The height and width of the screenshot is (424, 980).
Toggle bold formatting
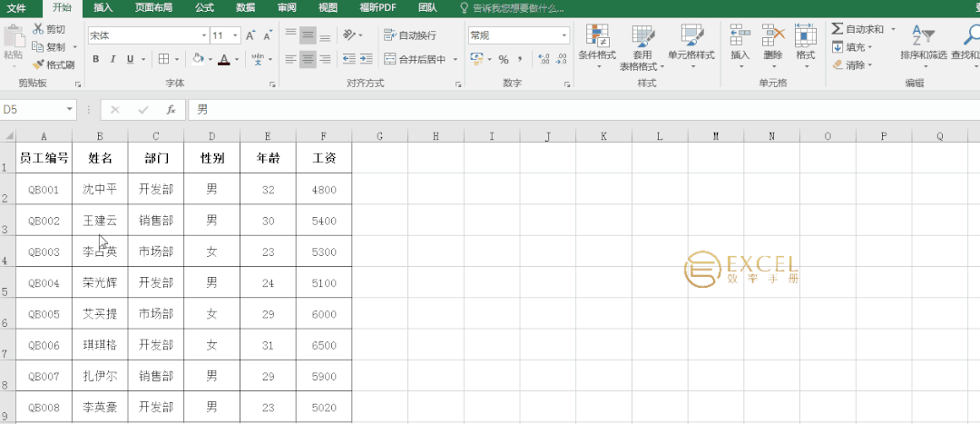95,59
